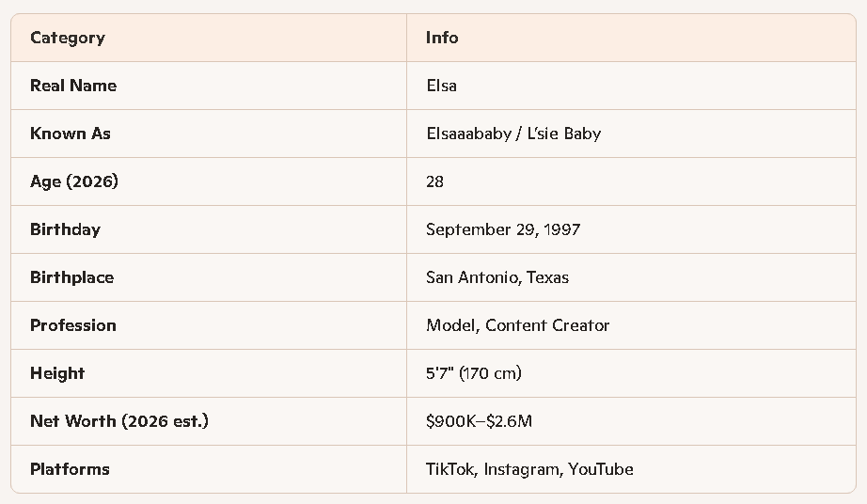This screenshot has width=867, height=504.
Task: Click the TikTok, Instagram, YouTube text
Action: [529, 469]
